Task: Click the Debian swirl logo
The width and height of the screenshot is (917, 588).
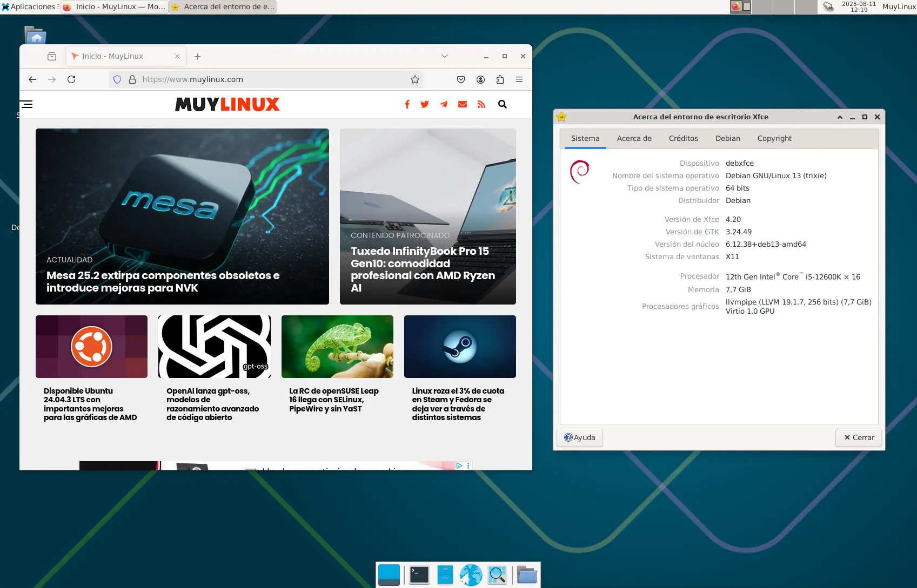Action: [580, 172]
